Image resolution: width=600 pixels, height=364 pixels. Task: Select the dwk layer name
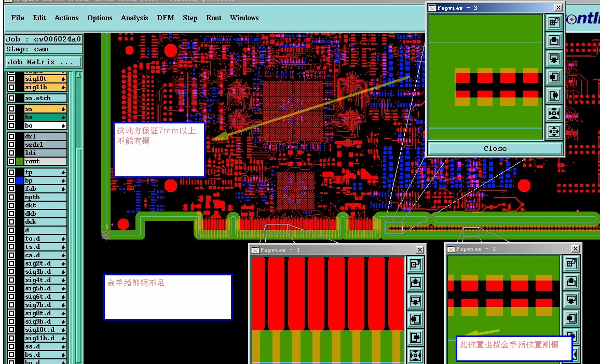click(x=46, y=222)
